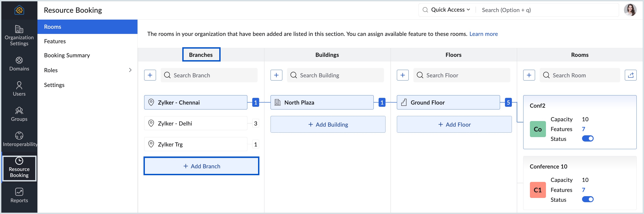Viewport: 644px width, 214px height.
Task: Expand the Roles submenu
Action: coord(130,70)
